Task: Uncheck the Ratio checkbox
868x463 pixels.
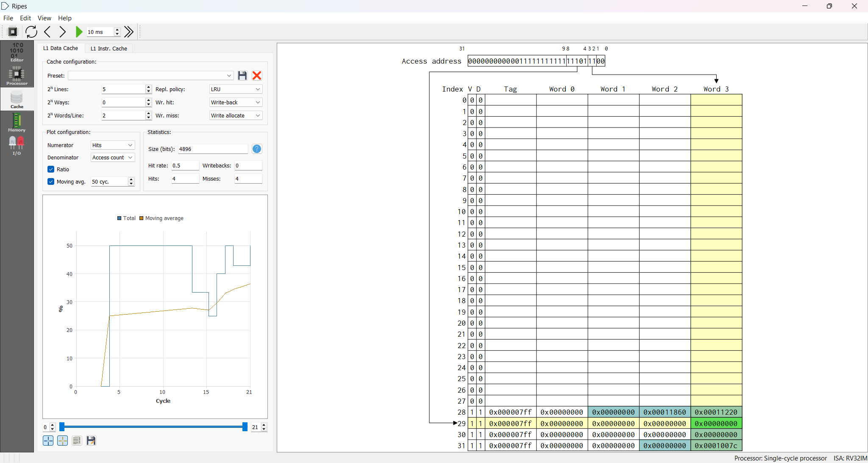Action: 51,169
